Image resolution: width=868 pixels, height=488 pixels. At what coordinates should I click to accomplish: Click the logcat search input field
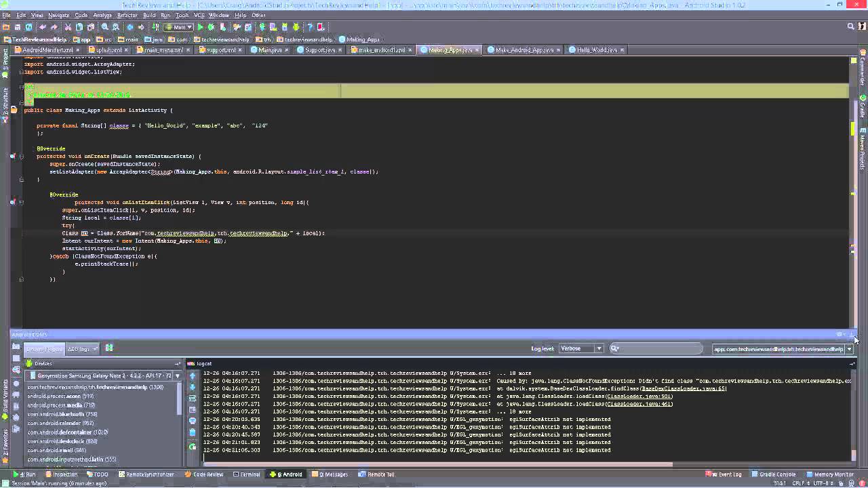tap(656, 348)
